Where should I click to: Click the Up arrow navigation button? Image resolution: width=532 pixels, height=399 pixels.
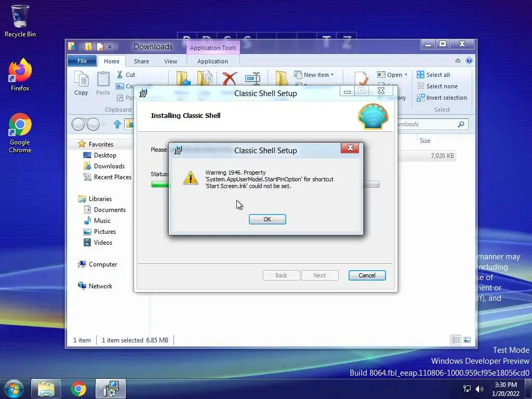[117, 124]
